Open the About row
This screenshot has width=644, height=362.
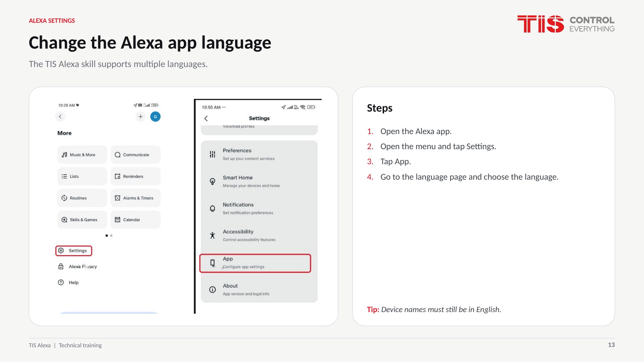pos(259,290)
